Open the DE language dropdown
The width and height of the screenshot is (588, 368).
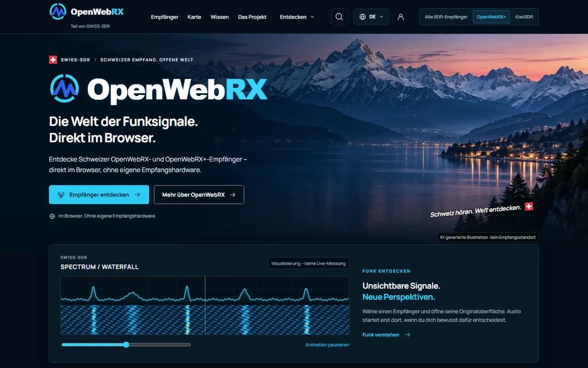pos(371,17)
